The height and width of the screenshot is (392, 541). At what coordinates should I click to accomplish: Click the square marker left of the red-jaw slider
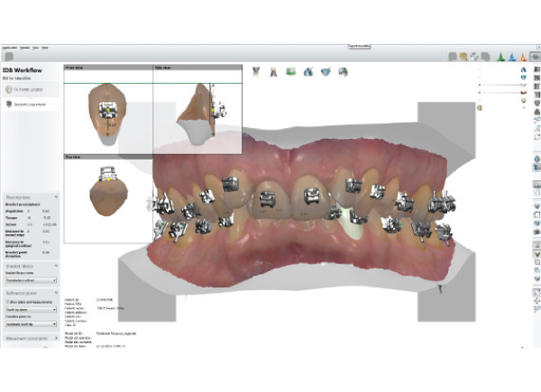tap(480, 93)
